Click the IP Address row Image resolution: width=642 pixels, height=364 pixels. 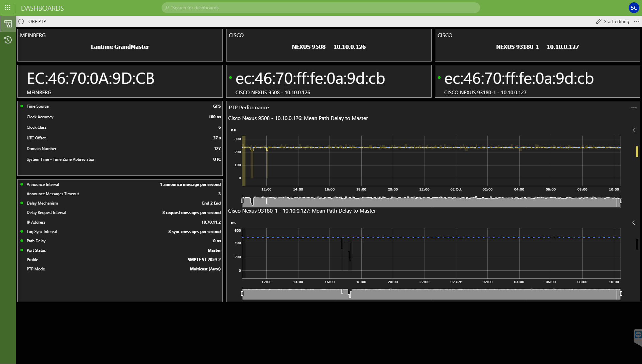click(x=120, y=222)
